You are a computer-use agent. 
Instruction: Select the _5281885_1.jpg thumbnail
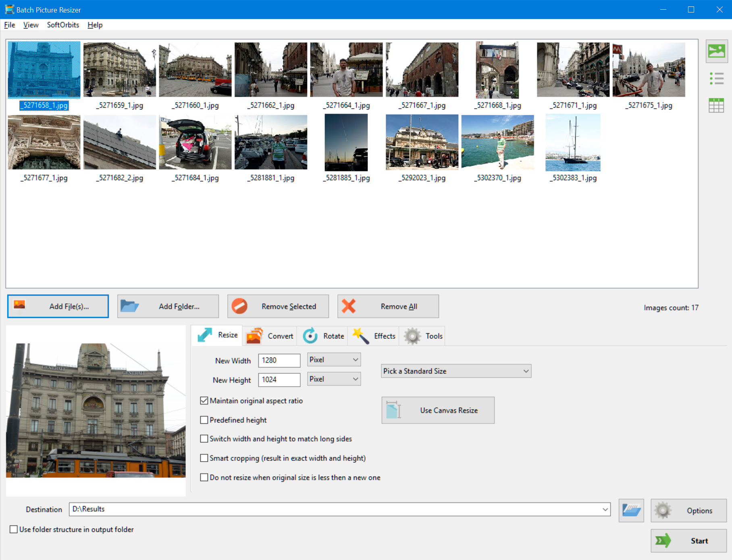pos(345,142)
